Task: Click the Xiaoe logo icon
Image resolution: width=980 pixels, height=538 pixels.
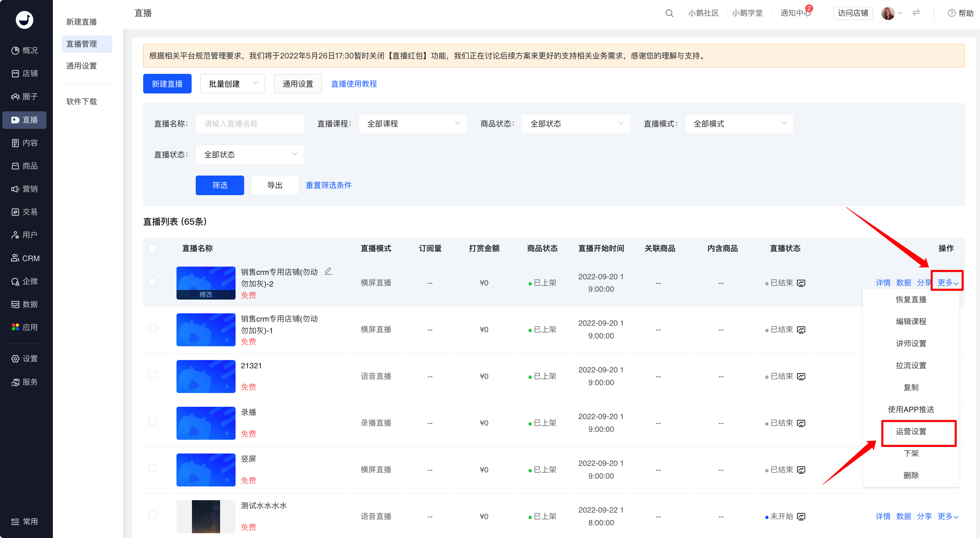Action: 24,20
